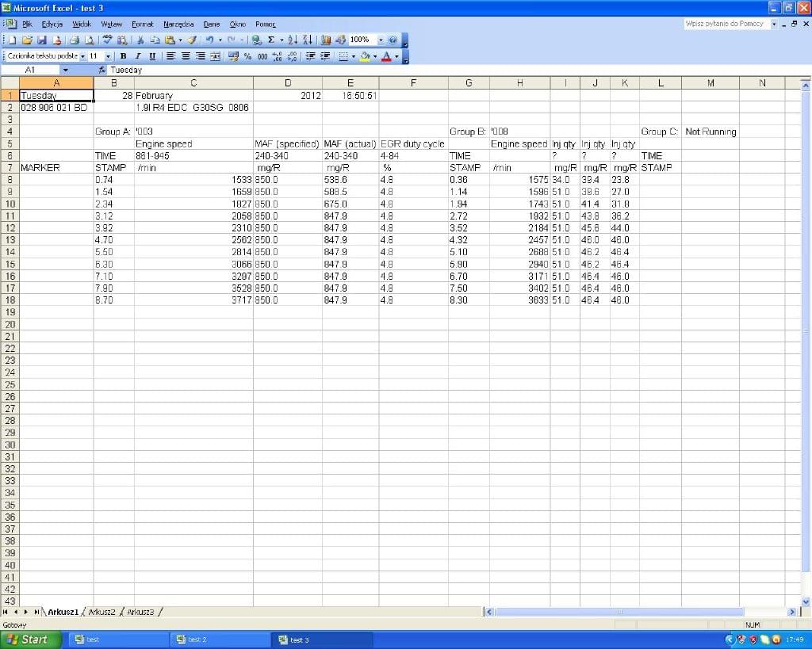Create a new blank workbook
The height and width of the screenshot is (649, 812).
(13, 40)
